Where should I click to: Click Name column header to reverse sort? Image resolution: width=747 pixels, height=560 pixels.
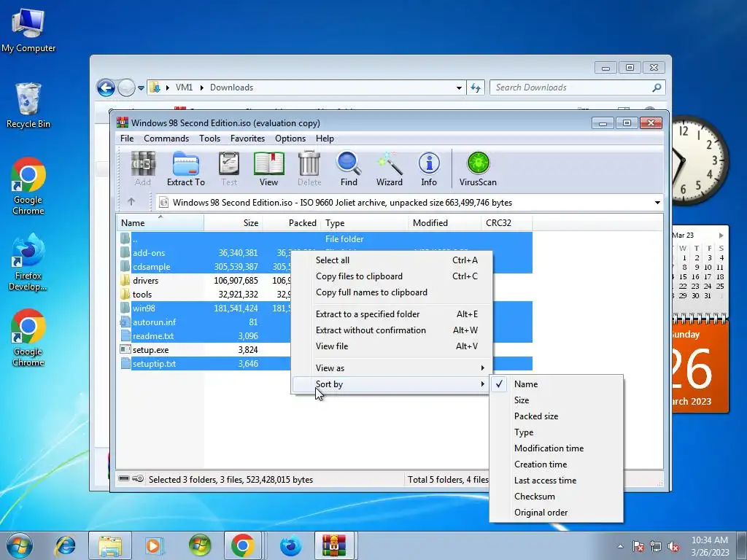point(160,223)
